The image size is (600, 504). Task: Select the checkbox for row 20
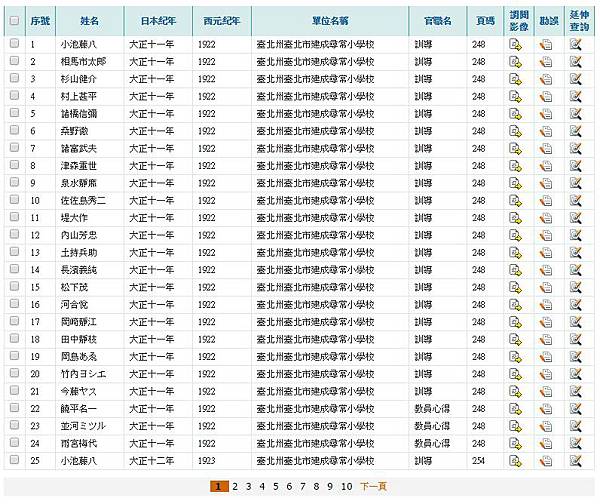coord(14,373)
